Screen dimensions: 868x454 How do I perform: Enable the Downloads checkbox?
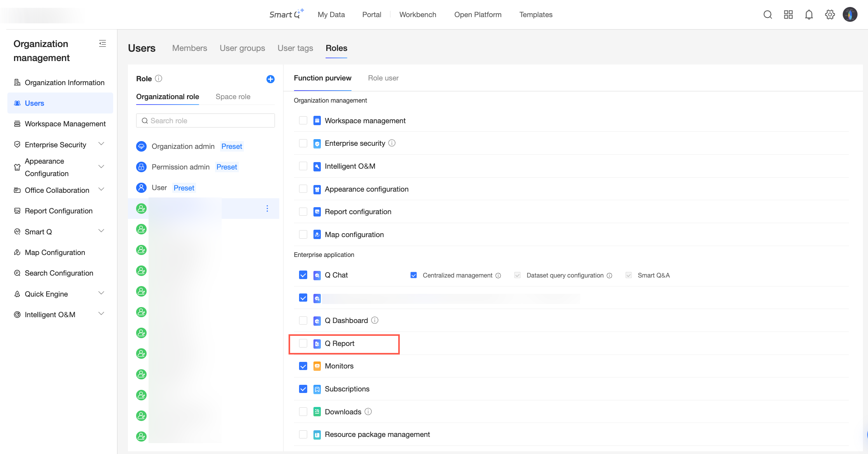[x=303, y=412]
